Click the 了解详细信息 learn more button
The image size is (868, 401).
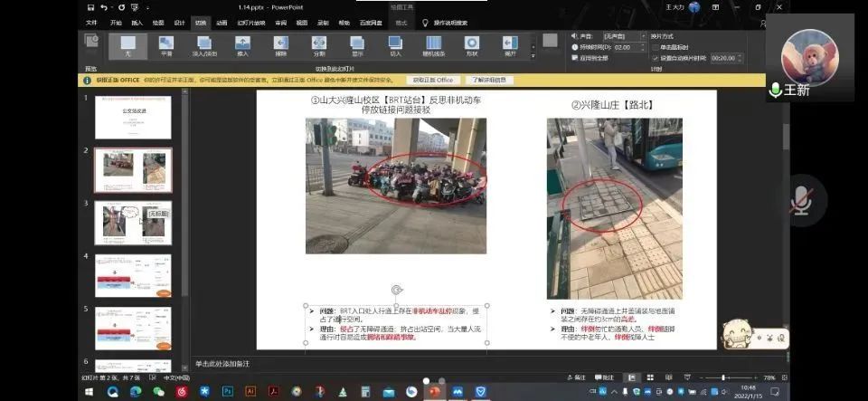[x=489, y=80]
